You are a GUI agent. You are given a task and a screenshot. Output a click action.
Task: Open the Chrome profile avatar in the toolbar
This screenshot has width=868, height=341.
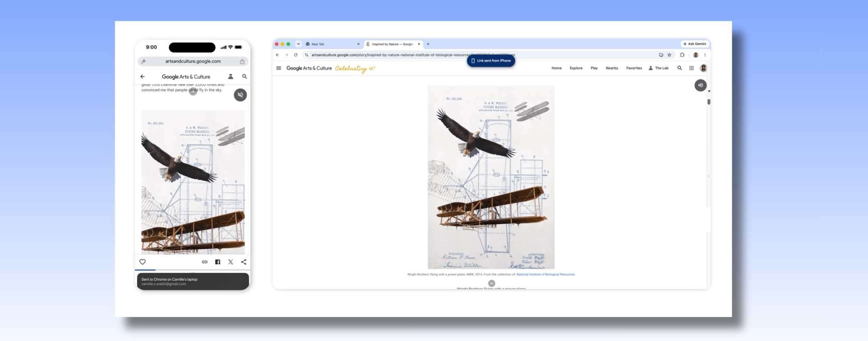tap(696, 55)
